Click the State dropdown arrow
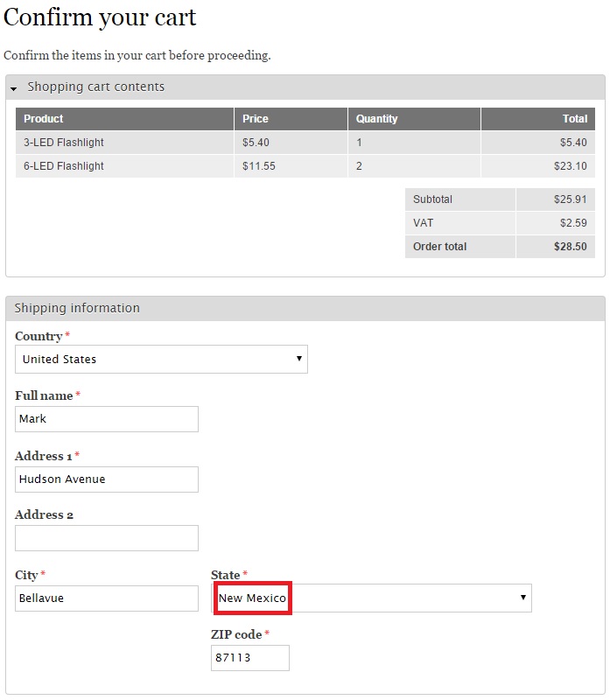Image resolution: width=610 pixels, height=700 pixels. 522,598
